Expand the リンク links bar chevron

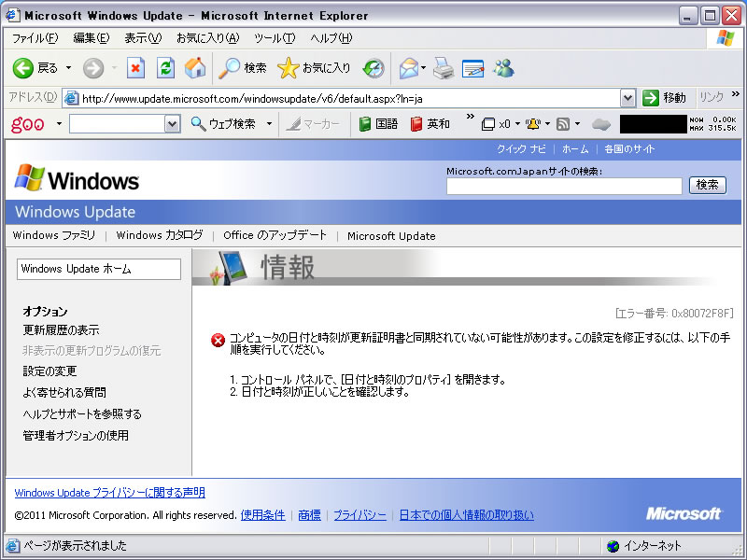pyautogui.click(x=736, y=94)
